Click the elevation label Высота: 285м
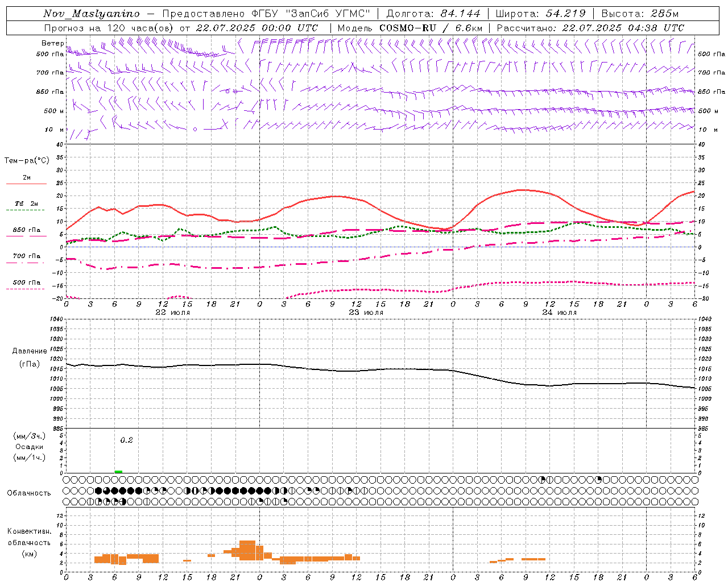This screenshot has height=582, width=728. pyautogui.click(x=640, y=14)
